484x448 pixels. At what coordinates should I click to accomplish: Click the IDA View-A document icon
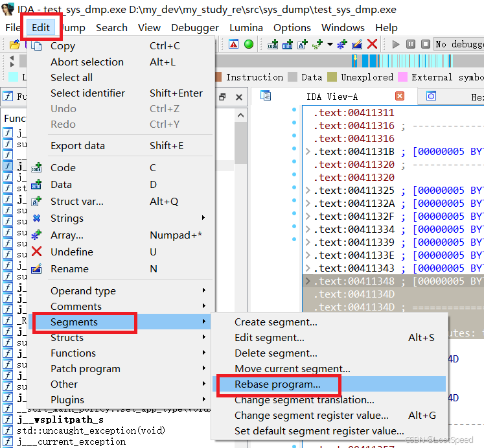(266, 96)
